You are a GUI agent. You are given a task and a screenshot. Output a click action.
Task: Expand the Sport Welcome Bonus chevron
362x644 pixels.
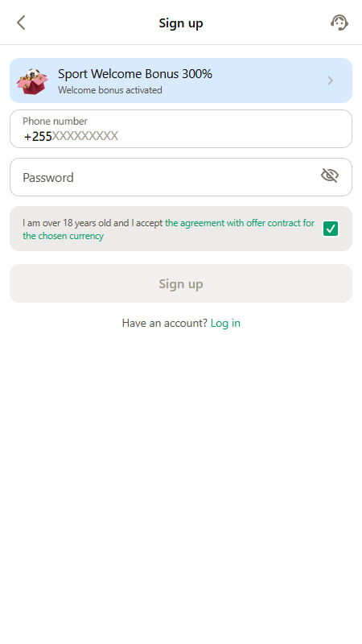pyautogui.click(x=331, y=80)
